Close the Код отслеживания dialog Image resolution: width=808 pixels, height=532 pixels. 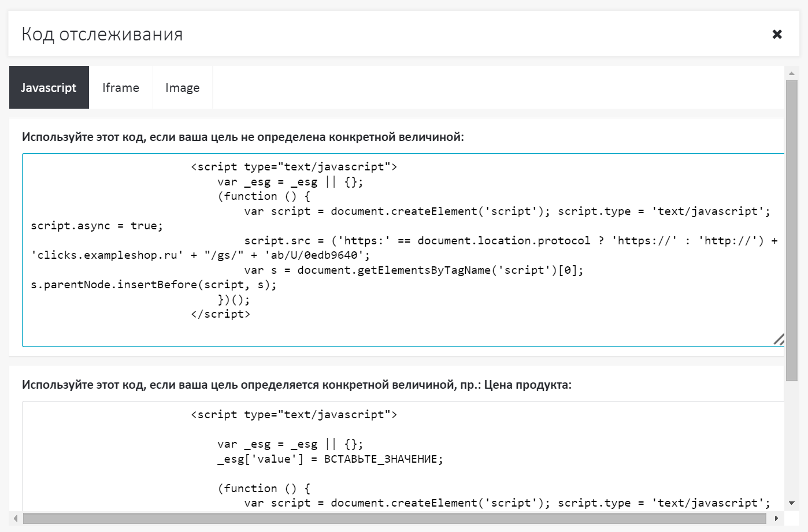[777, 35]
